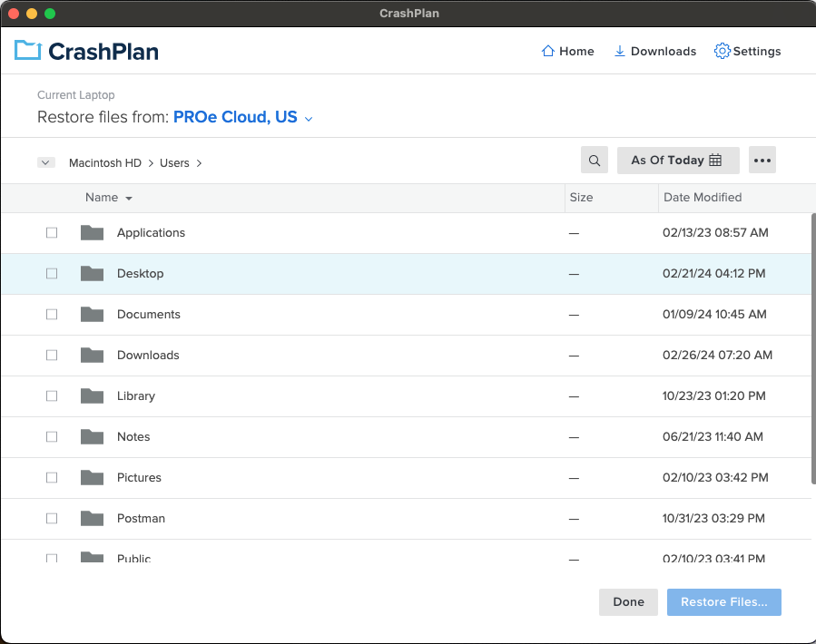Click the Settings gear icon
Viewport: 816px width, 644px height.
click(722, 51)
